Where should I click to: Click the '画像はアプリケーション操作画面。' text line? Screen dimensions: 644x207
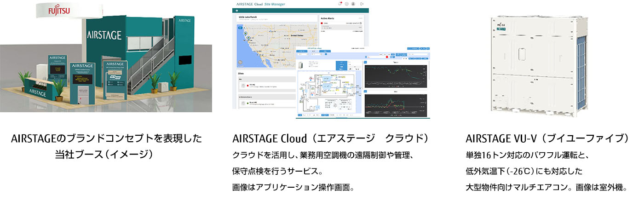pyautogui.click(x=293, y=187)
